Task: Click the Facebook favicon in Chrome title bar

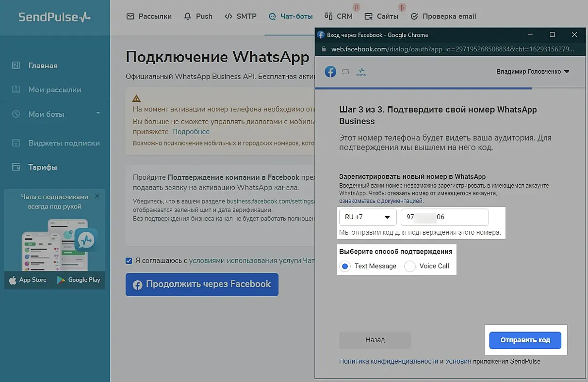Action: point(320,35)
